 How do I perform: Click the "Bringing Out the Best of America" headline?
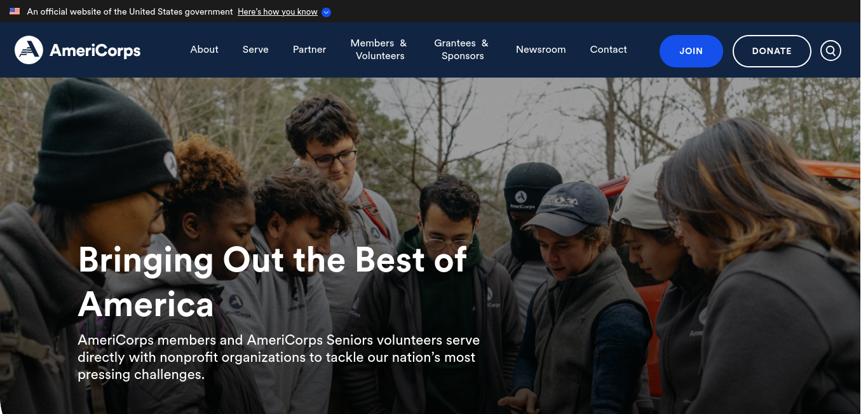point(273,282)
